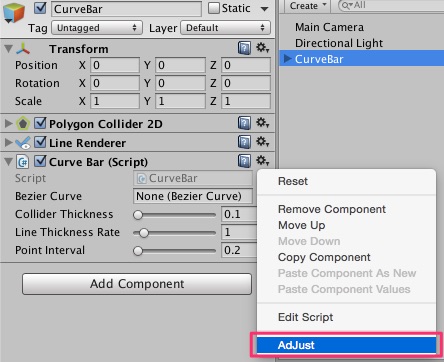Click Line Renderer help book icon
444x362 pixels.
[244, 142]
